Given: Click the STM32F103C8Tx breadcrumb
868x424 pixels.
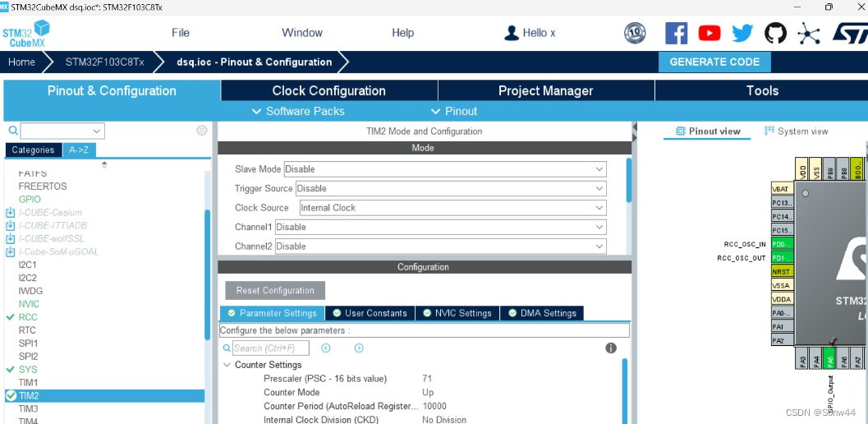Looking at the screenshot, I should tap(104, 62).
